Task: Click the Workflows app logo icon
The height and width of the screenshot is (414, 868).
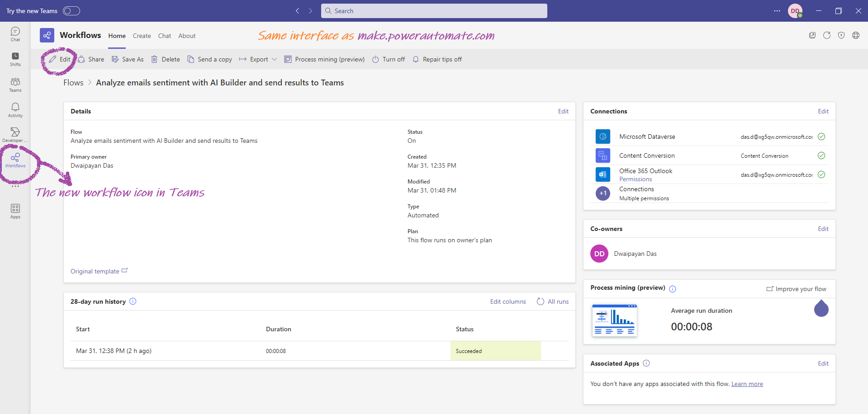Action: 47,35
